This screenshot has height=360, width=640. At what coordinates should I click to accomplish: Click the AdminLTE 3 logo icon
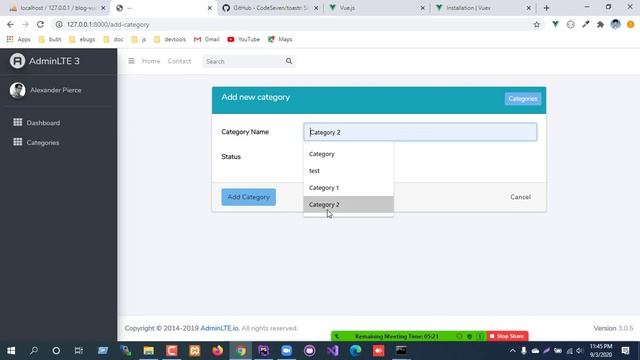pos(17,61)
